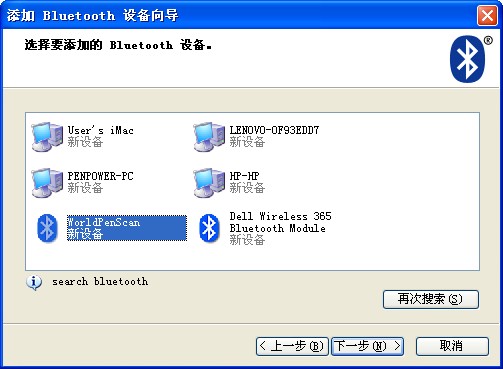Select the 'PENPOWER-PC' device name
The width and height of the screenshot is (503, 369).
[100, 176]
